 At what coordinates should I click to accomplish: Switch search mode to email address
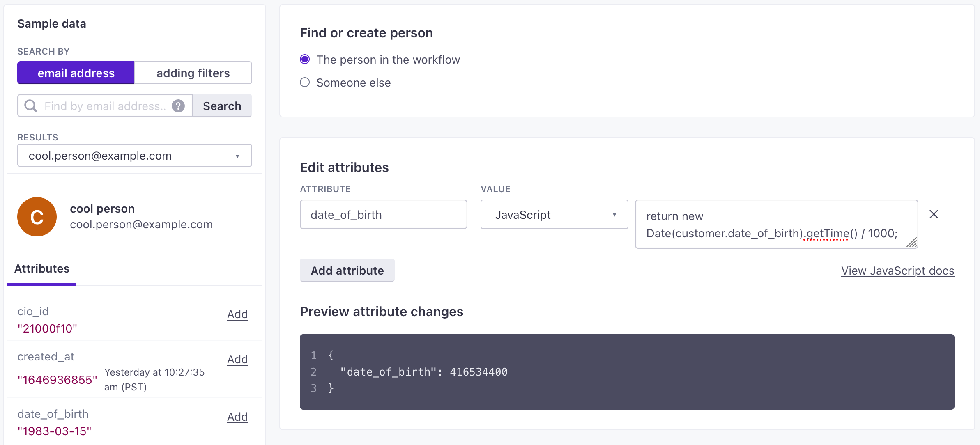pyautogui.click(x=76, y=73)
